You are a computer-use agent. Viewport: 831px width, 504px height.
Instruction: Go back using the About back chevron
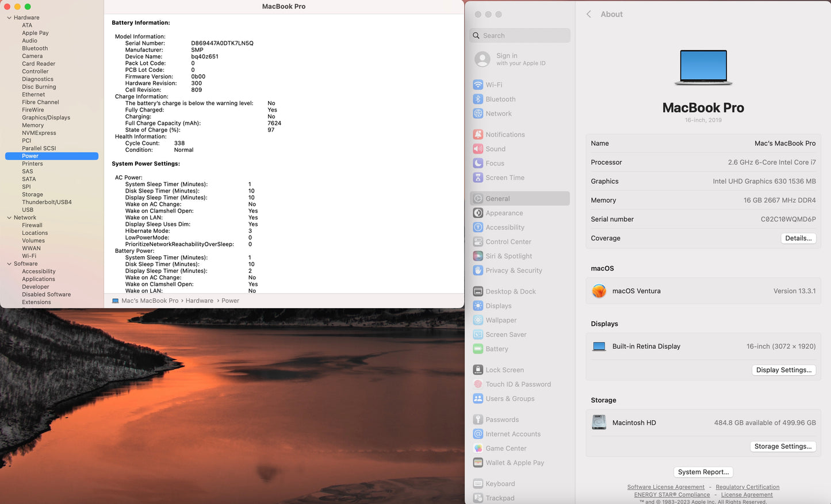coord(588,14)
